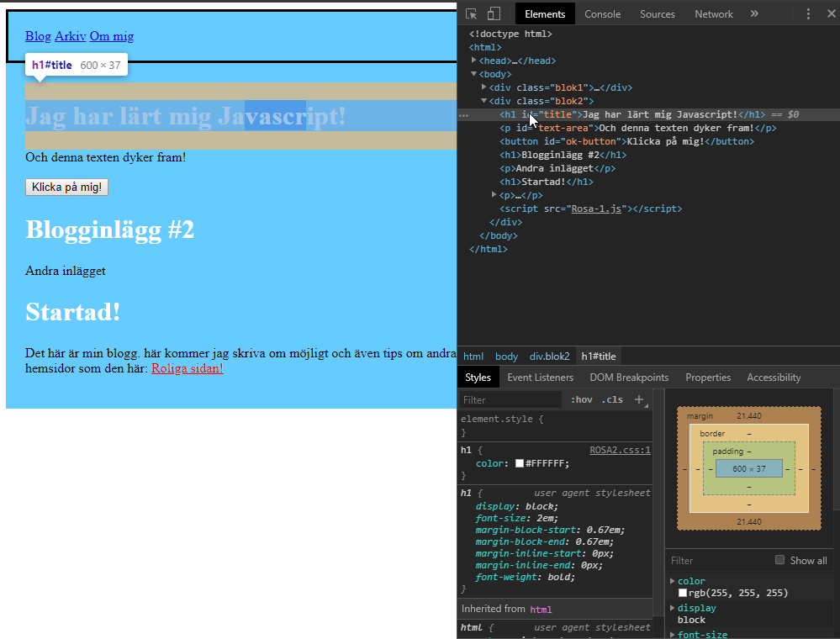This screenshot has width=840, height=639.
Task: Open the Rosa-1.js script link
Action: click(x=596, y=209)
